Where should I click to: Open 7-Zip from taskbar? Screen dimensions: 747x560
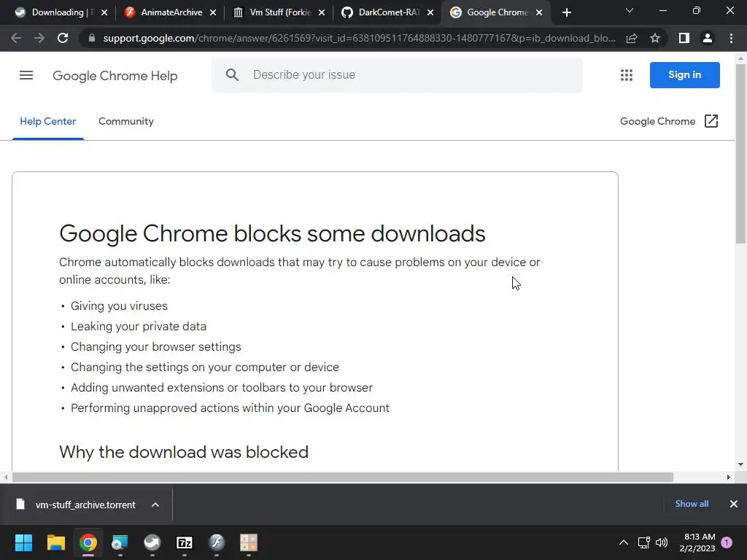[185, 542]
